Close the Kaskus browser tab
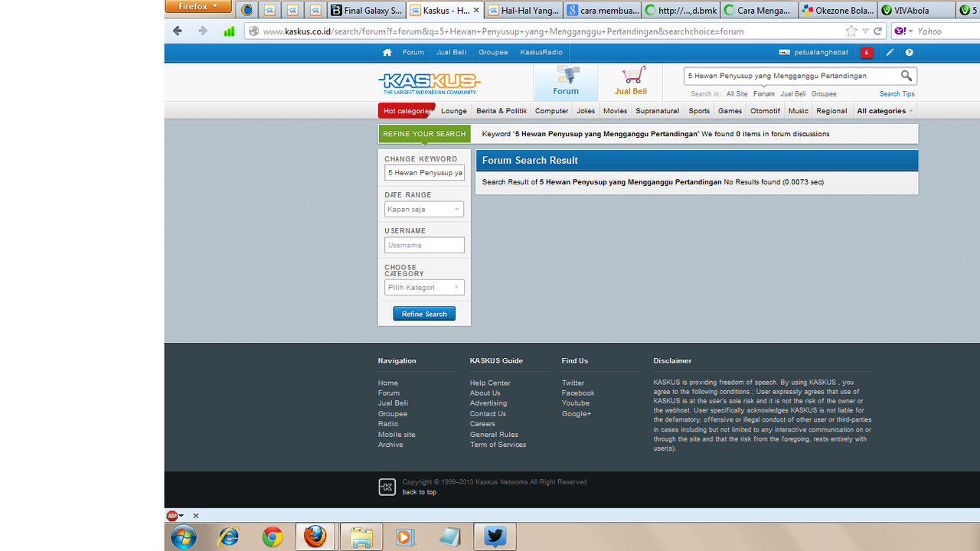 pyautogui.click(x=477, y=10)
